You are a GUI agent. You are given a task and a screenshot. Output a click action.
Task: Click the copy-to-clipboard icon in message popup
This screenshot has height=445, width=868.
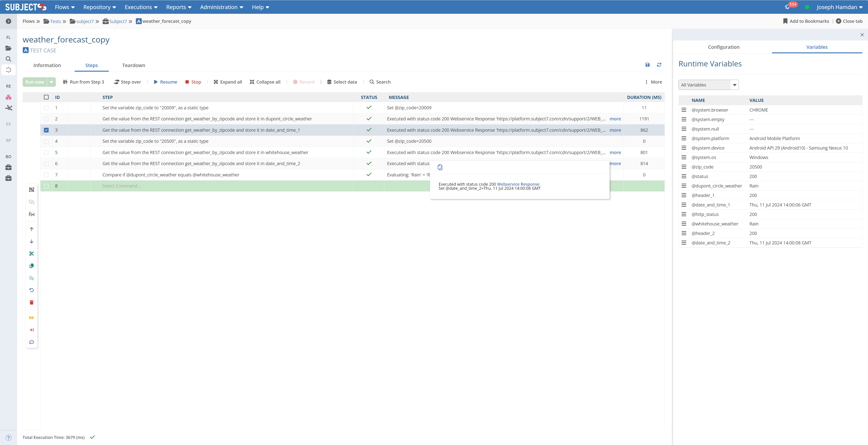(440, 167)
